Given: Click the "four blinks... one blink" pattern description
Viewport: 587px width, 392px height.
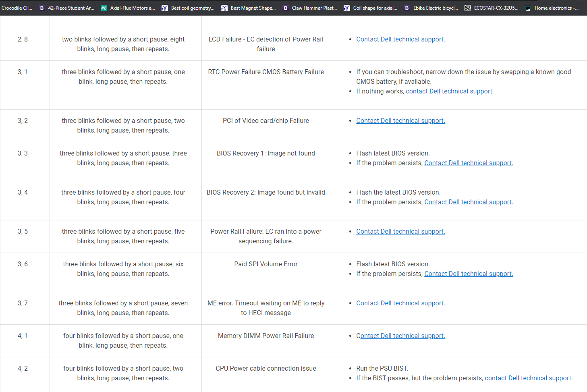Looking at the screenshot, I should click(123, 340).
